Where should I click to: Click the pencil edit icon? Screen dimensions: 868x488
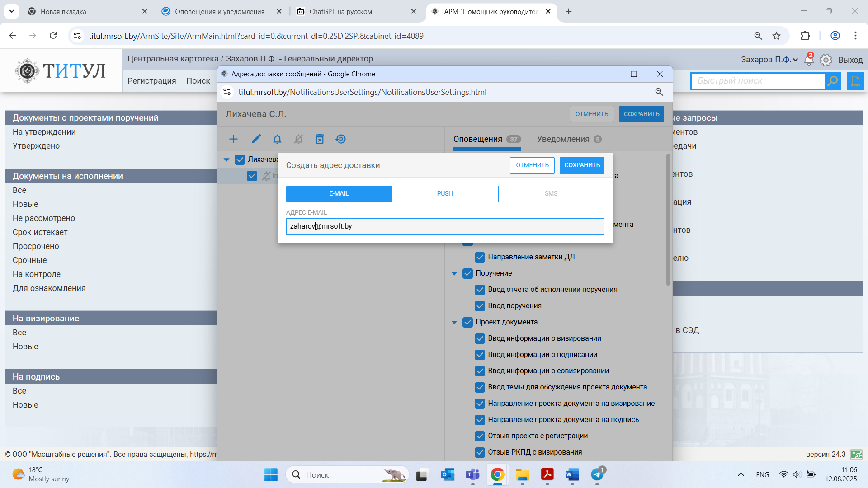(256, 139)
